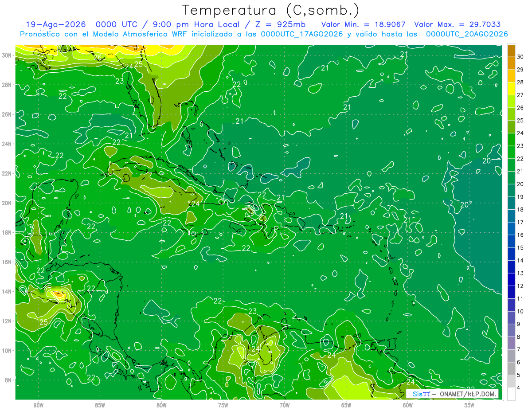The image size is (532, 411).
Task: Click the bright yellow swatch between 27 and 28
Action: (x=511, y=89)
